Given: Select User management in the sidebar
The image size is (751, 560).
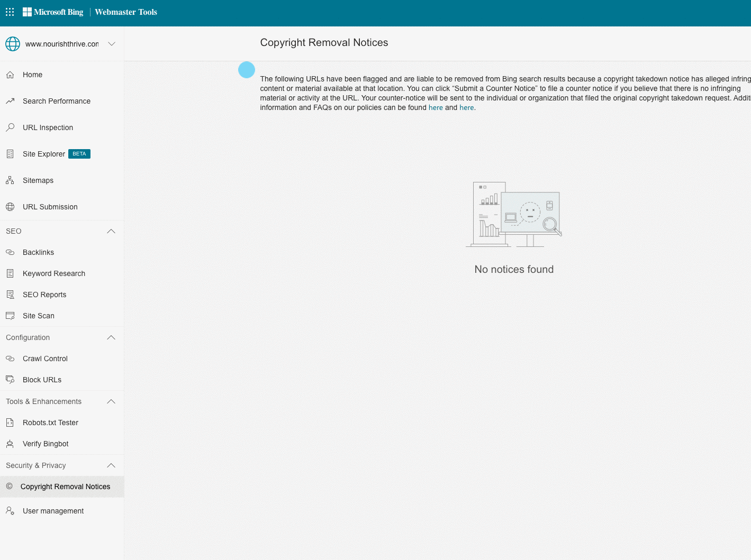Looking at the screenshot, I should (x=53, y=511).
